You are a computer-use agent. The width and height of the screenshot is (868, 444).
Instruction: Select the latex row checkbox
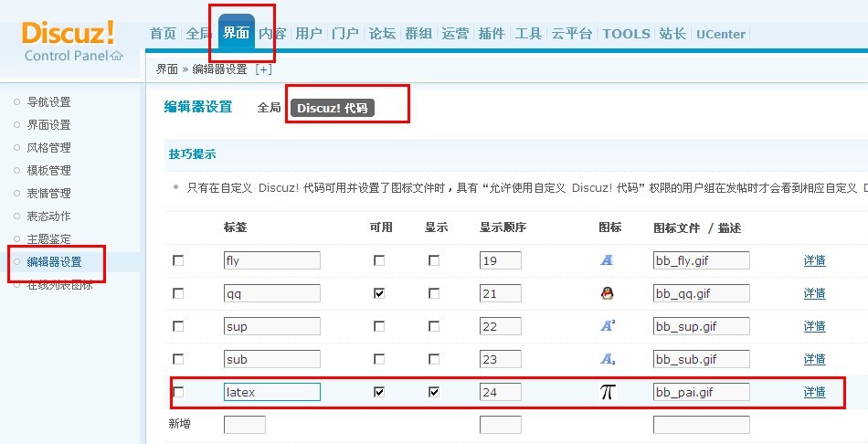coord(178,392)
